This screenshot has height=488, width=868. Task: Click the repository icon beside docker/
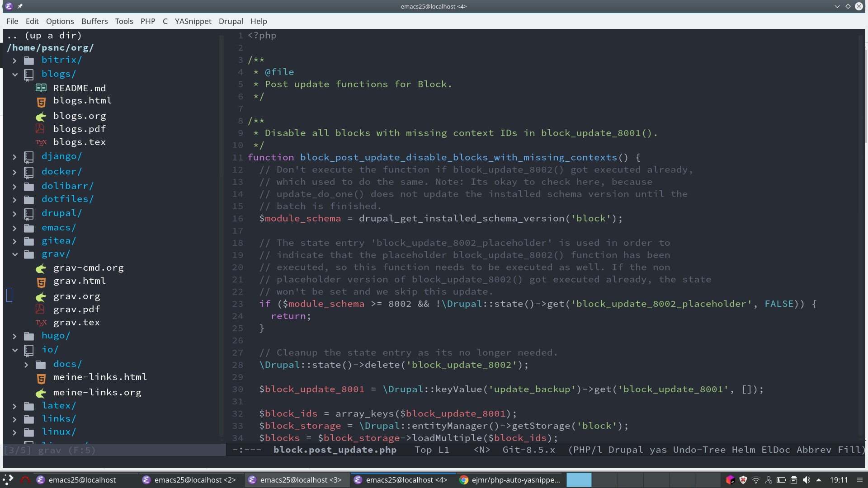pos(29,172)
